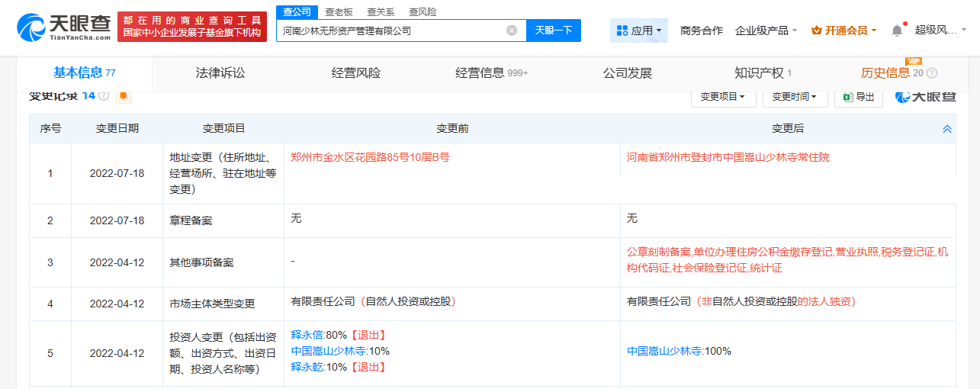Open the 释永乾 investor link
Viewport: 980px width, 389px height.
point(307,367)
